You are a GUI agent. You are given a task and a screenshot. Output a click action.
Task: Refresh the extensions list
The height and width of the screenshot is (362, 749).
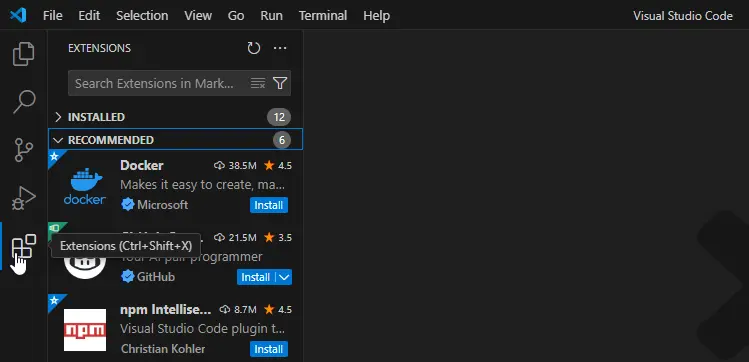254,48
